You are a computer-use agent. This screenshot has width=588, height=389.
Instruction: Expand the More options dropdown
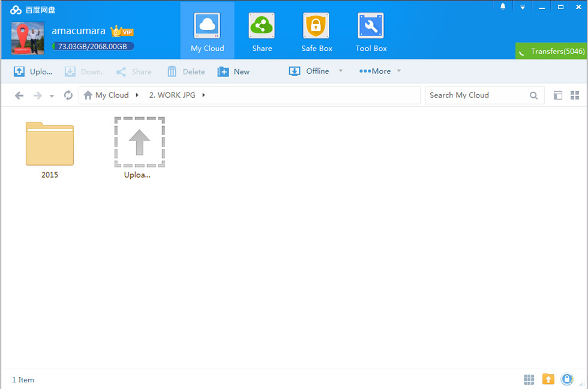pyautogui.click(x=398, y=71)
